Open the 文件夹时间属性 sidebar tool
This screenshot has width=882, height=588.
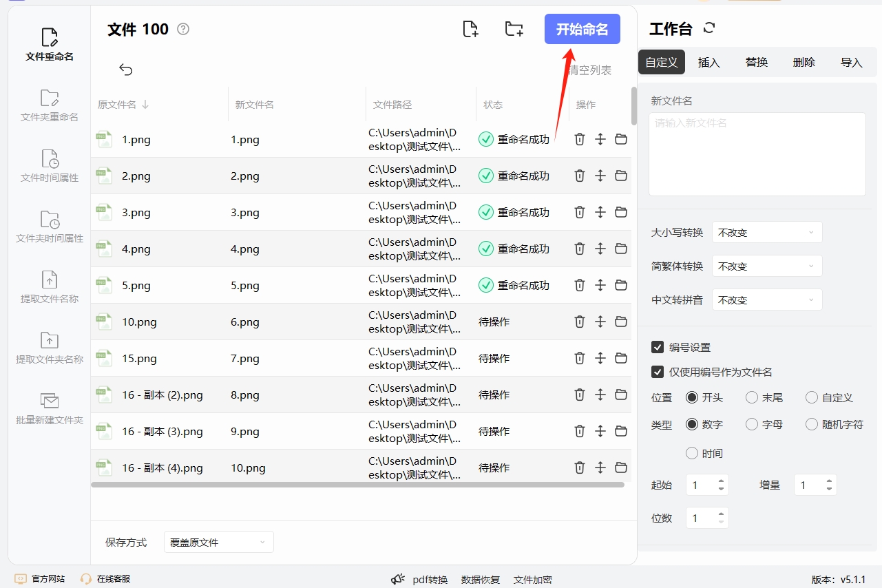click(x=50, y=227)
